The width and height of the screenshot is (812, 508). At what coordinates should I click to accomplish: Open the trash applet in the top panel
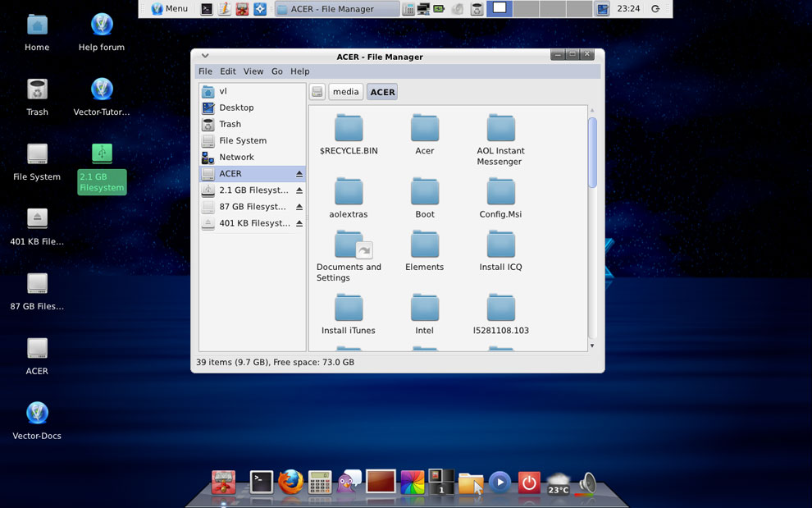(x=477, y=9)
